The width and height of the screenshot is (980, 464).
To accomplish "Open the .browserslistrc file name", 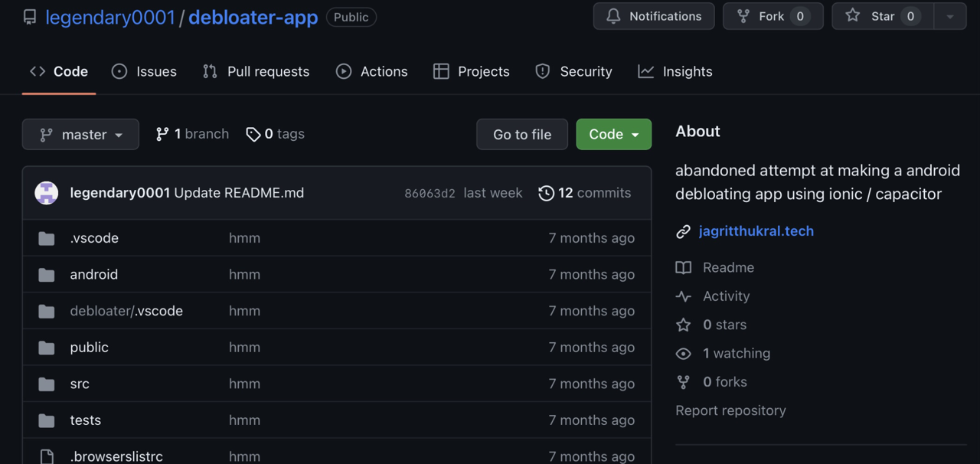I will [x=116, y=456].
